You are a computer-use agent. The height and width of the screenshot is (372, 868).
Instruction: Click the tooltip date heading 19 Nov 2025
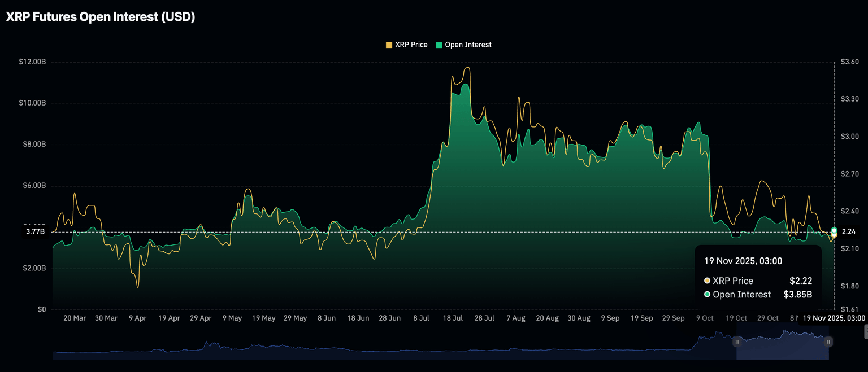[743, 261]
